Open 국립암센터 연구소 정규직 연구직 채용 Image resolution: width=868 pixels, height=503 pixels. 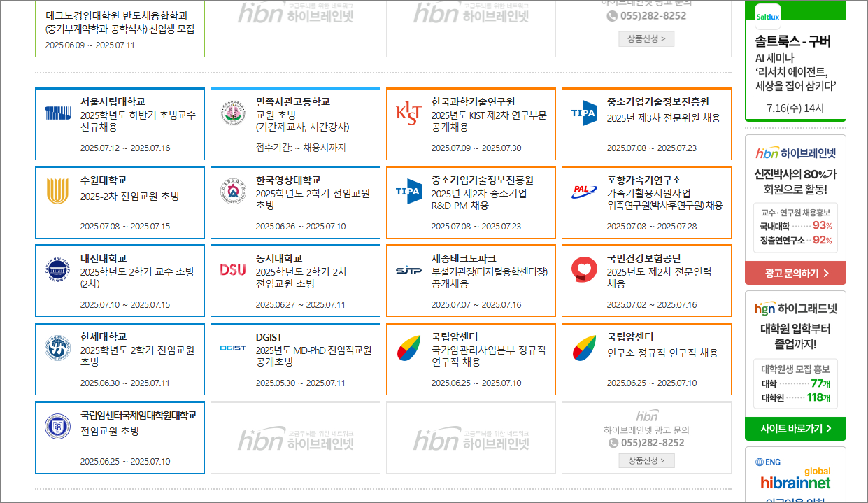click(x=646, y=359)
